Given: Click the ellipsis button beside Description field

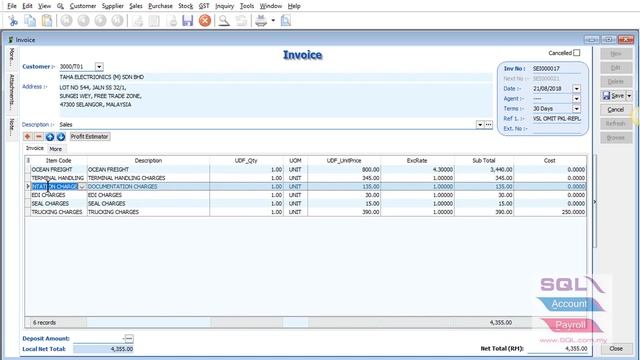Looking at the screenshot, I should coord(488,124).
